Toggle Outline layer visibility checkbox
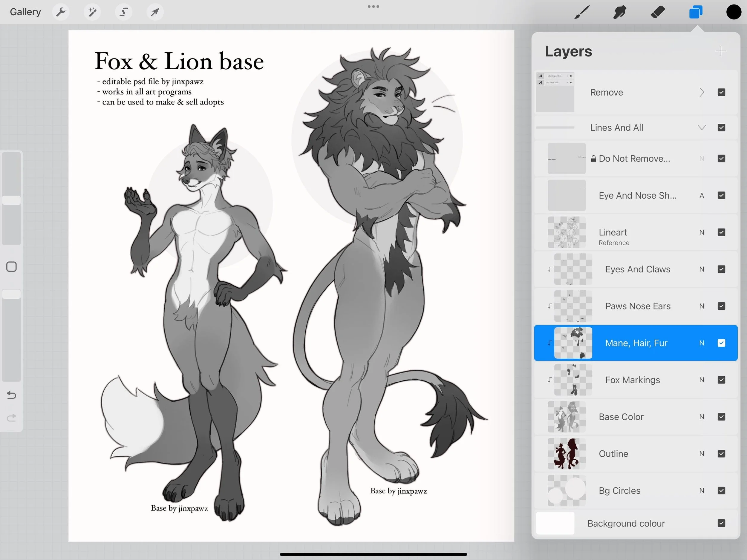 tap(721, 454)
